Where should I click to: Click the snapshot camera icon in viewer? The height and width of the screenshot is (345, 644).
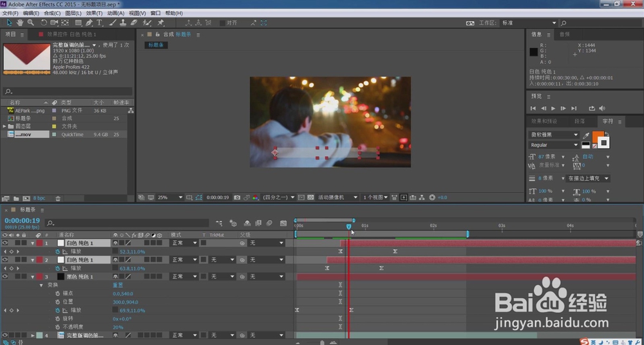[237, 197]
